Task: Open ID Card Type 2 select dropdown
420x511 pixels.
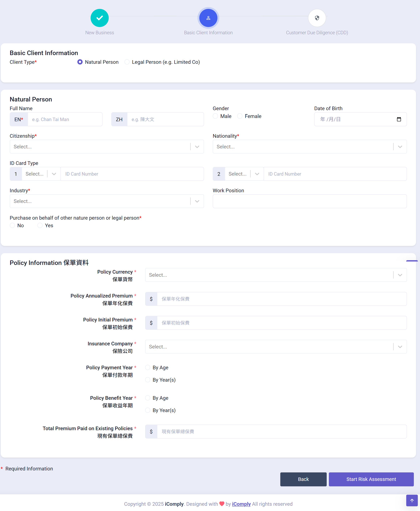Action: click(x=244, y=174)
